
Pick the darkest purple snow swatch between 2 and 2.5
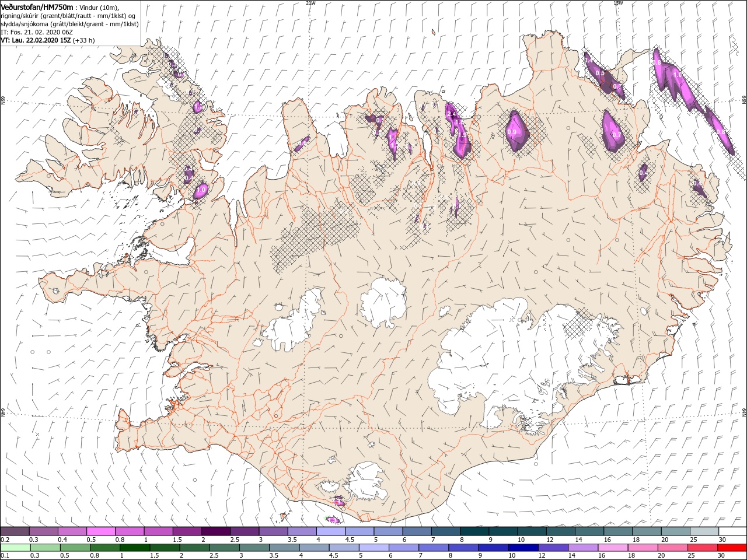(215, 531)
